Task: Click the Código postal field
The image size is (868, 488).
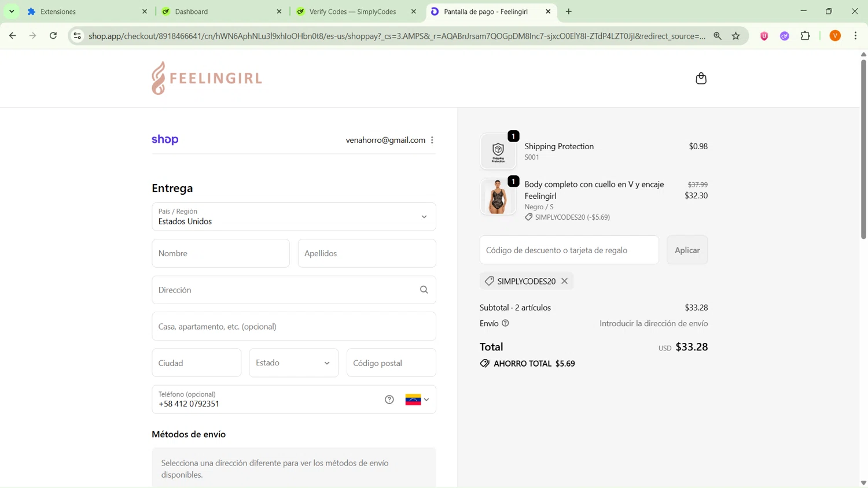Action: 391,363
